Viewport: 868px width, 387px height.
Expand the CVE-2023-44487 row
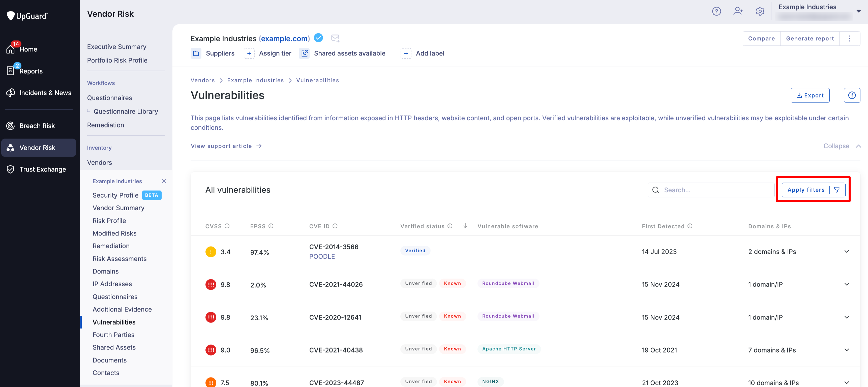[846, 382]
